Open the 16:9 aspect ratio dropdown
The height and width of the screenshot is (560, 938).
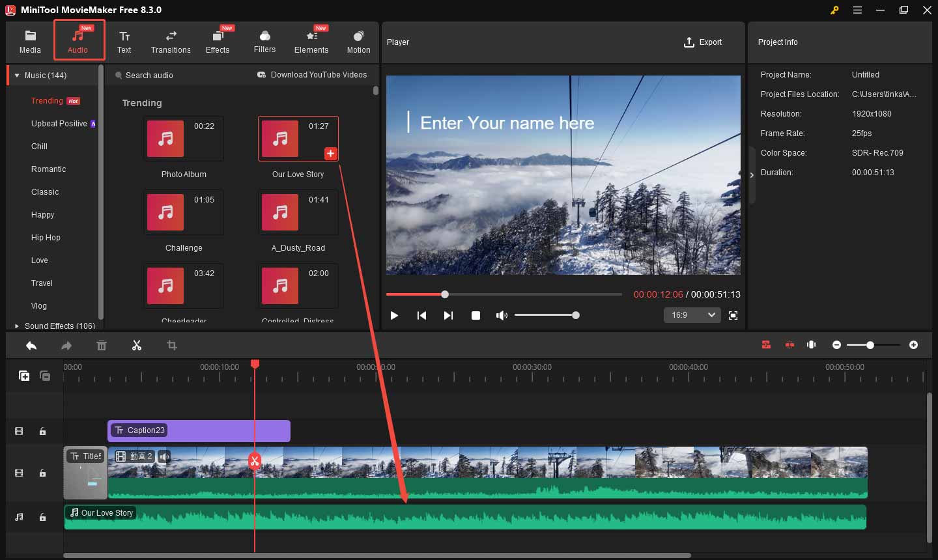[692, 315]
